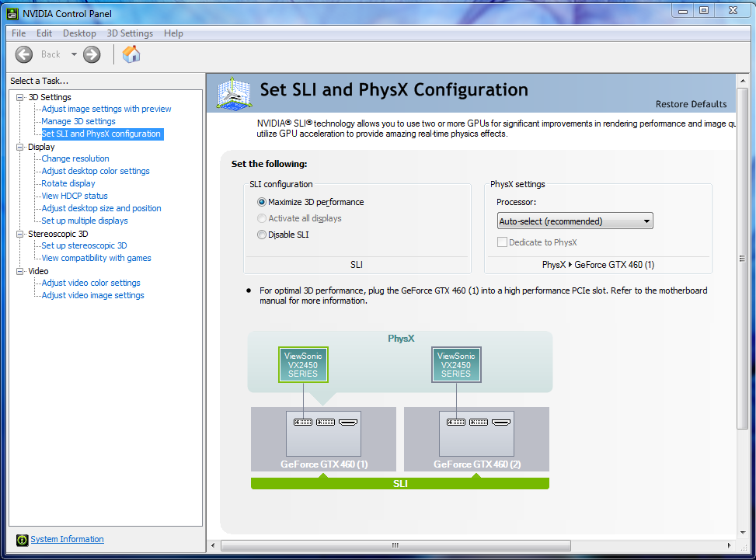Screen dimensions: 756x560
Task: Select Disable SLI radio button
Action: coord(262,235)
